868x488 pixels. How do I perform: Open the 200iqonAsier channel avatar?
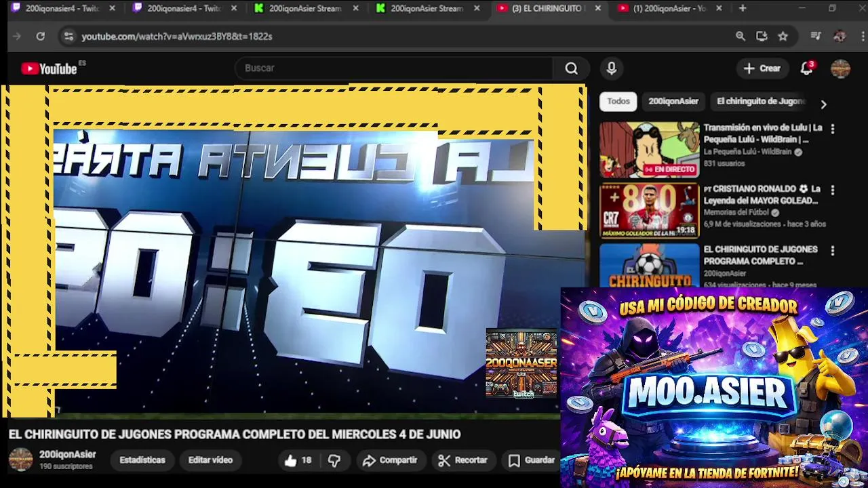tap(20, 460)
